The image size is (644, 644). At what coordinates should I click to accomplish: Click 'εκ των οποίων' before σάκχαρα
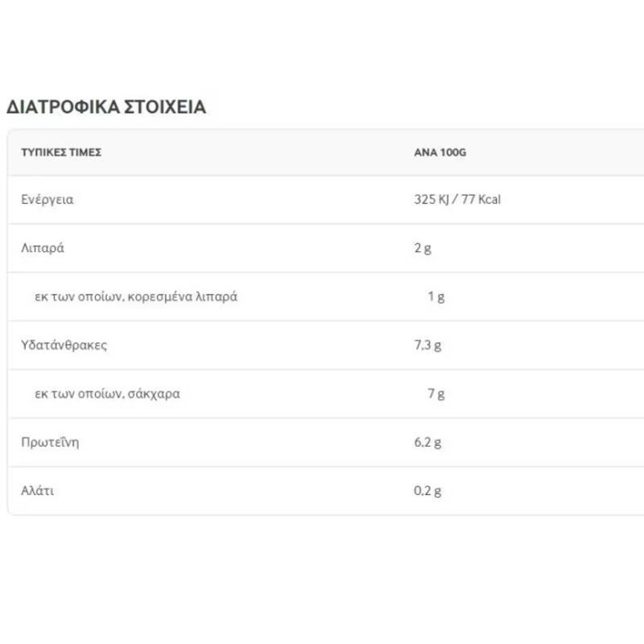[x=78, y=394]
